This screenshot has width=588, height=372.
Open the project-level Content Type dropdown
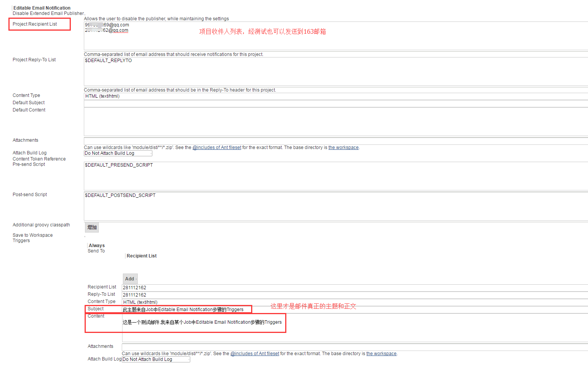coord(335,97)
